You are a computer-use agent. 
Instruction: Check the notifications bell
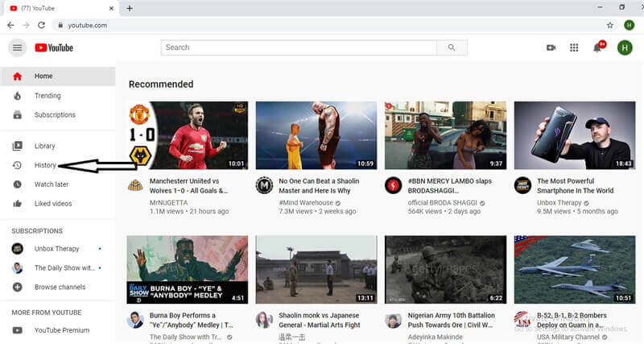pos(597,48)
